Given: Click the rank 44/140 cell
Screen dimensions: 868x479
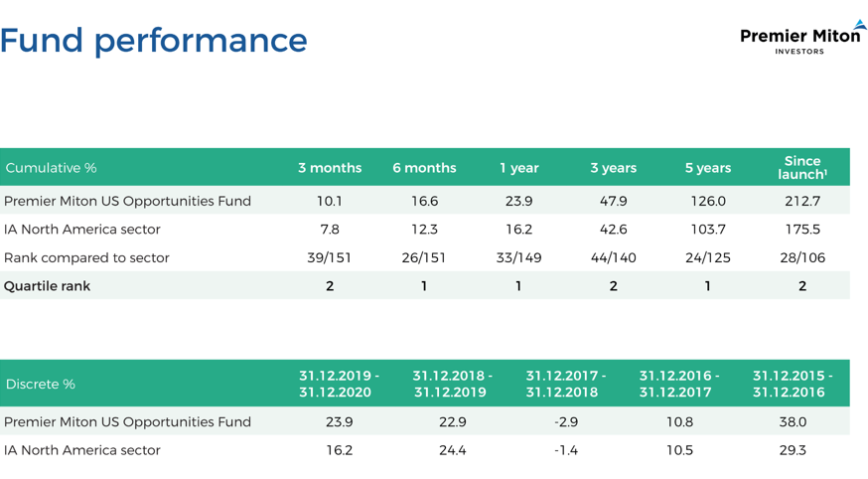Looking at the screenshot, I should tap(614, 257).
